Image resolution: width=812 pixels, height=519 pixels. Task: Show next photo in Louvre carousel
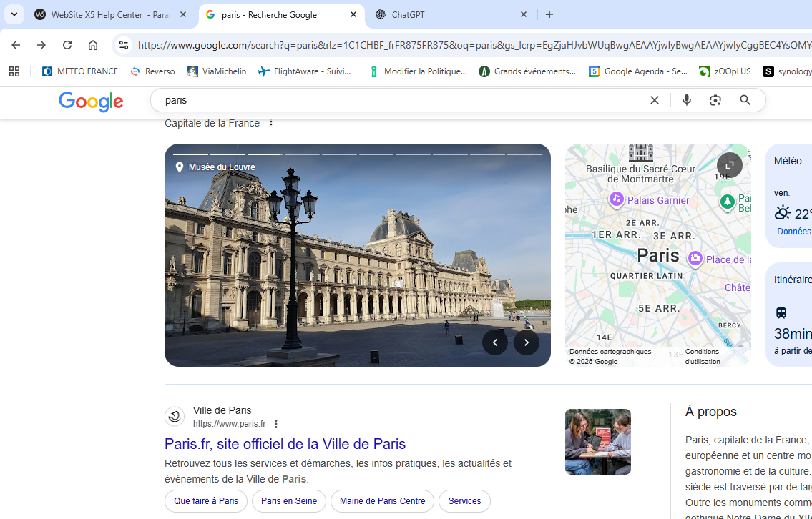[x=527, y=342]
